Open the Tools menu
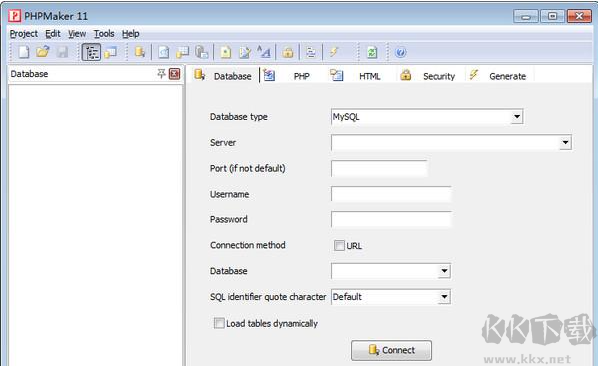The width and height of the screenshot is (598, 366). pyautogui.click(x=104, y=34)
